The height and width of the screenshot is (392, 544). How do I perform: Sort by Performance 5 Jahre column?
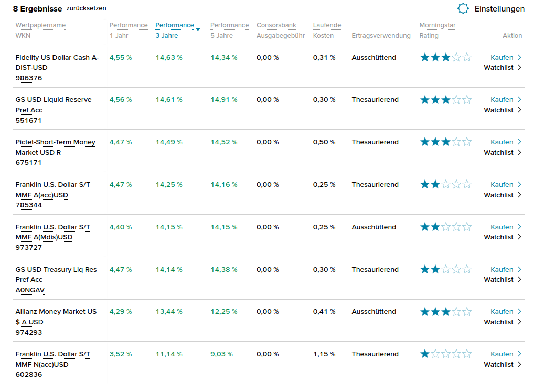(229, 25)
